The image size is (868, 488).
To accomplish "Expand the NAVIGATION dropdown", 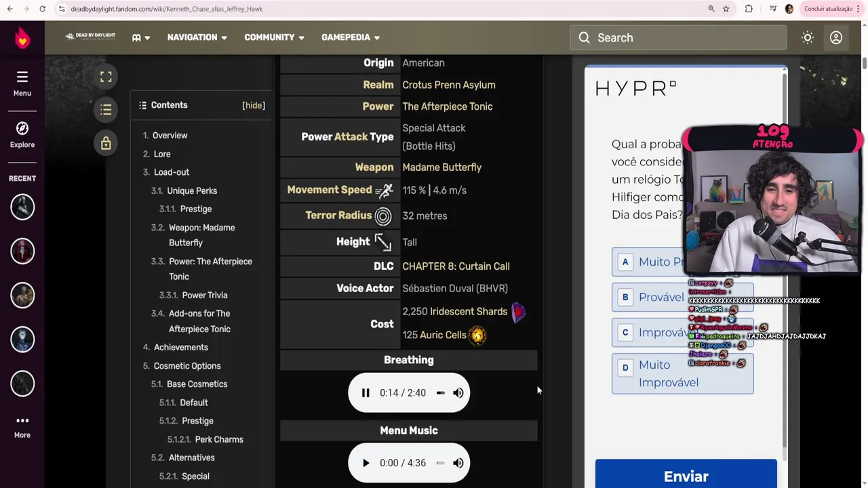I will (197, 37).
